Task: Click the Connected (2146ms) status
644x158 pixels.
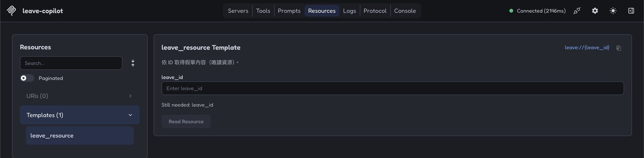Action: [x=537, y=11]
